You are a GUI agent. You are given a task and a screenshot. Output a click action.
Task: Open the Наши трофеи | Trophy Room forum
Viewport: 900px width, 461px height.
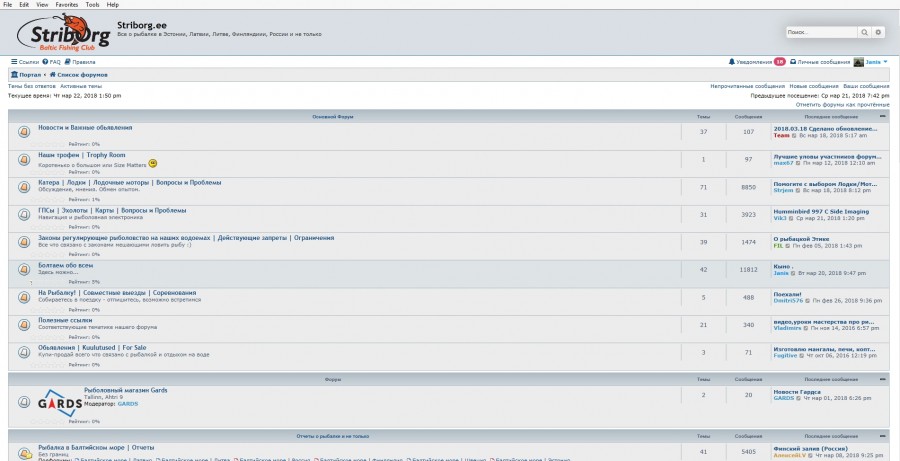tap(82, 155)
